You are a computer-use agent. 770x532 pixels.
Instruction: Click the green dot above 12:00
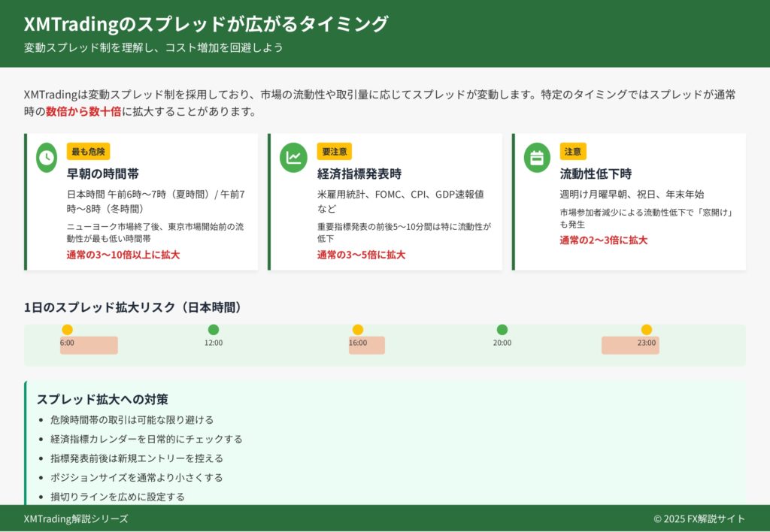click(x=214, y=330)
